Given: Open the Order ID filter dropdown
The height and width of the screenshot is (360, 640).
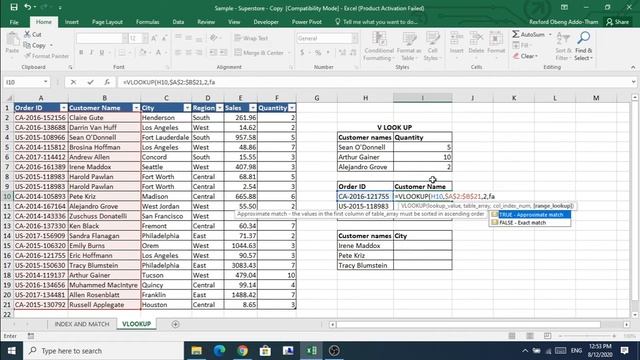Looking at the screenshot, I should [x=63, y=108].
